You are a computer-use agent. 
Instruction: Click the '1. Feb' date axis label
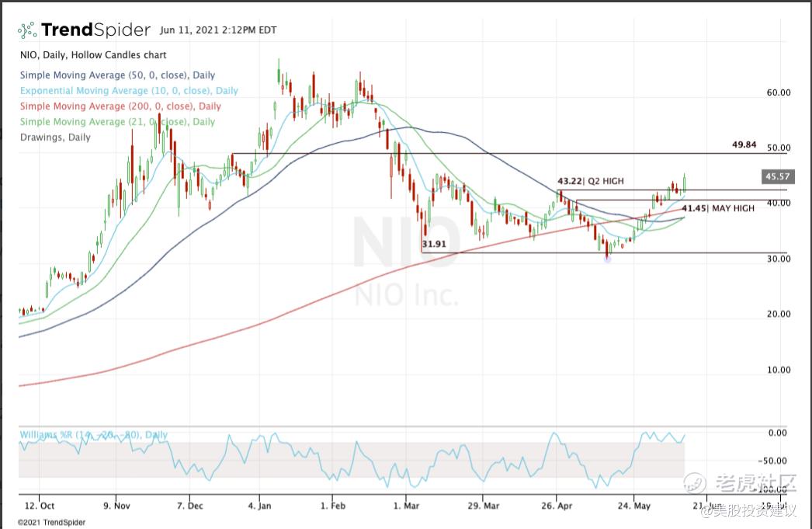[x=332, y=506]
